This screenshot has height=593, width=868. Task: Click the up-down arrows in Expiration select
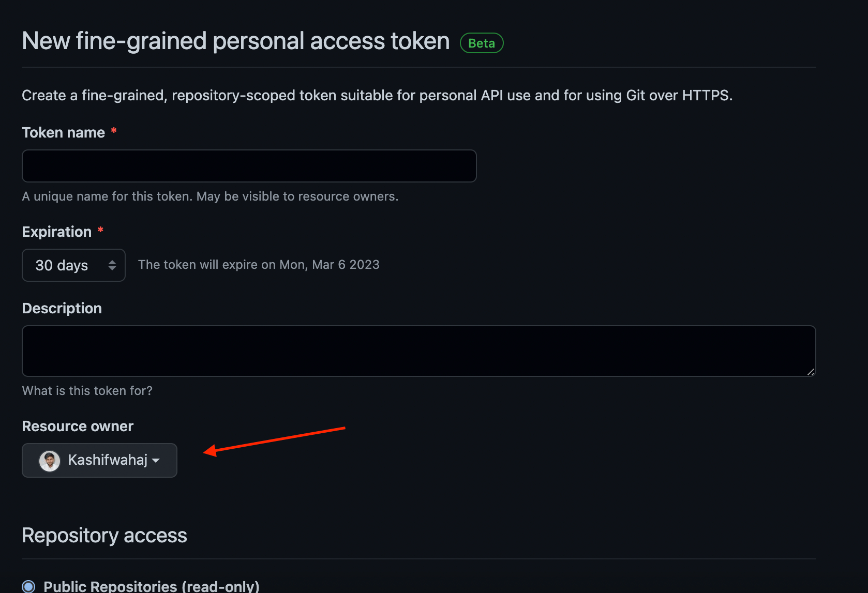[112, 265]
